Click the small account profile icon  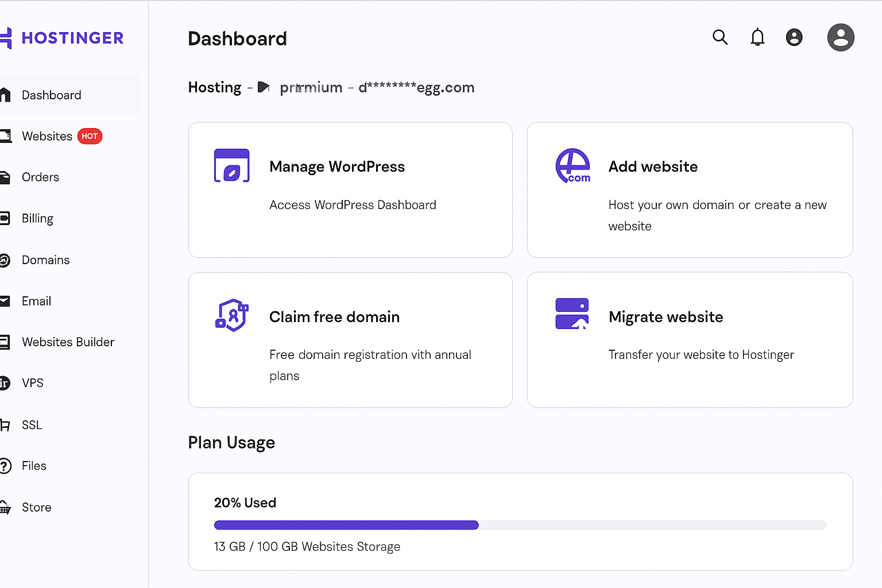(x=794, y=37)
